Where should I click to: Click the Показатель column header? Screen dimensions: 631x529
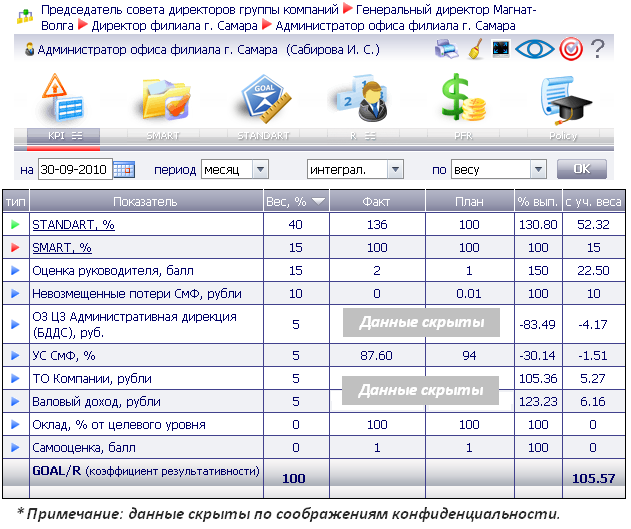click(x=146, y=201)
